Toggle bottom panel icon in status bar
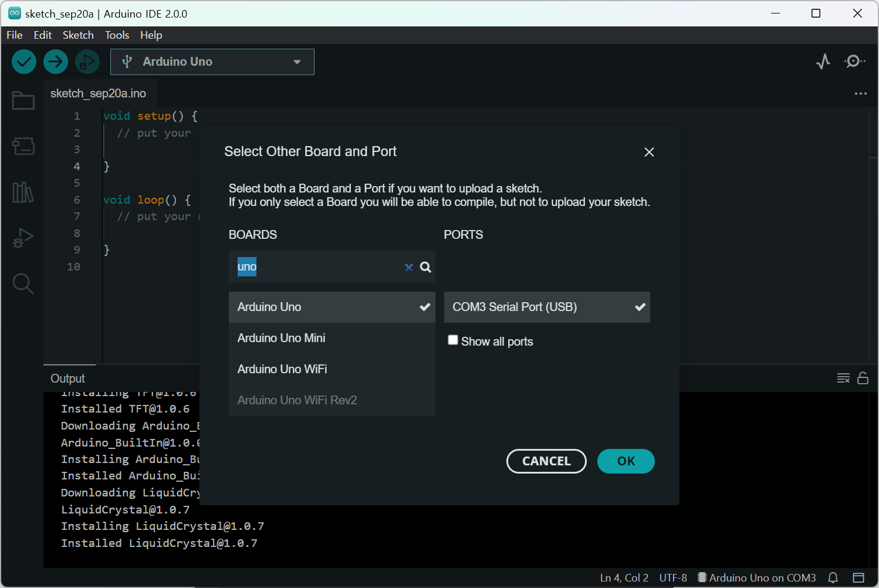The image size is (879, 588). (x=858, y=578)
